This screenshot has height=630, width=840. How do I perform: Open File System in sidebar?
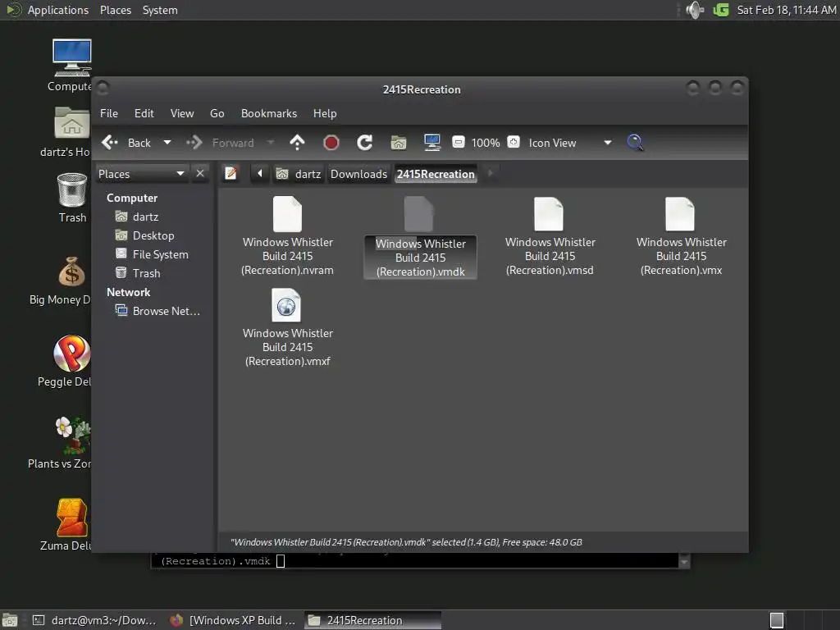pyautogui.click(x=160, y=254)
